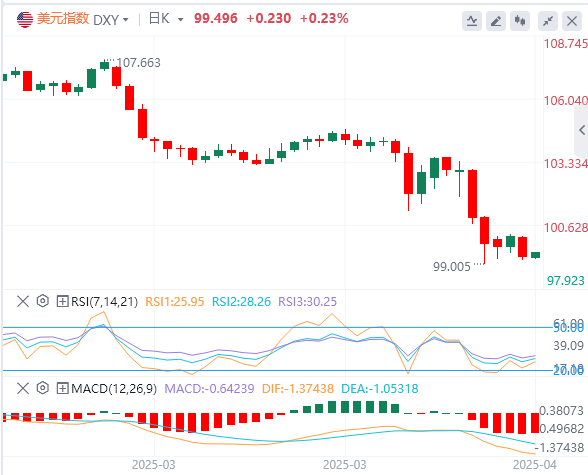The height and width of the screenshot is (475, 588).
Task: Select the MACD(12,26,9) label
Action: coord(114,388)
